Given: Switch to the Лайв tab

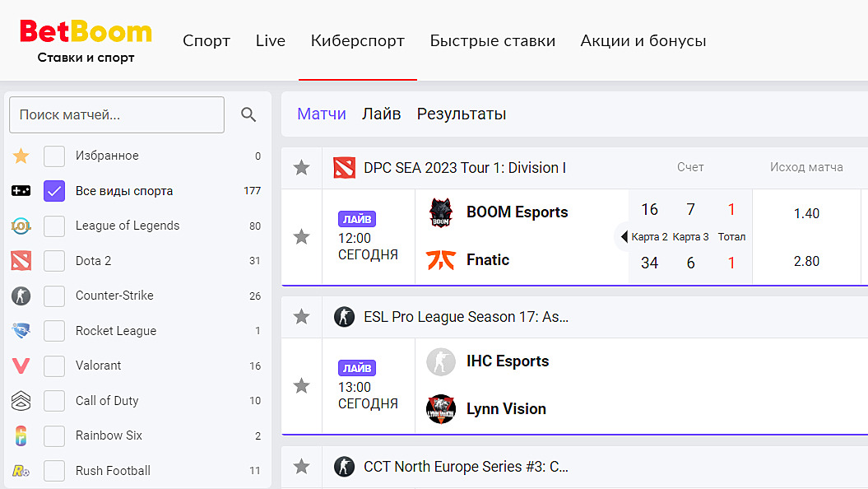Looking at the screenshot, I should pyautogui.click(x=381, y=114).
